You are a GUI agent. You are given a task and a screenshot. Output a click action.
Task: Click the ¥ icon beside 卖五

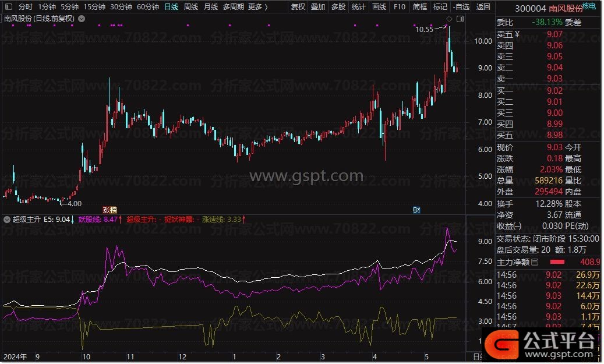pyautogui.click(x=517, y=34)
